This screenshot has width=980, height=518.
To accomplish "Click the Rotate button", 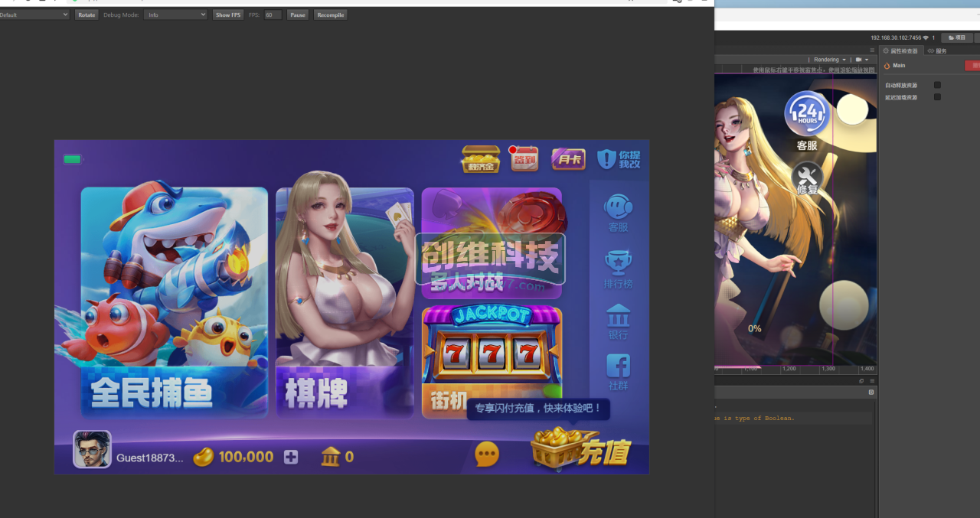I will pos(87,15).
